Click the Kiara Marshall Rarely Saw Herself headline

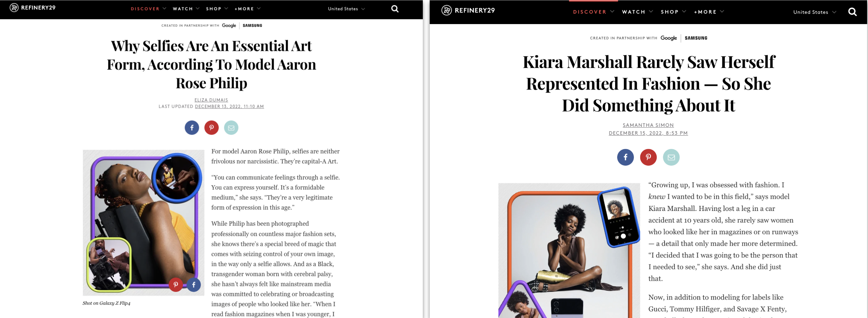[x=649, y=84]
